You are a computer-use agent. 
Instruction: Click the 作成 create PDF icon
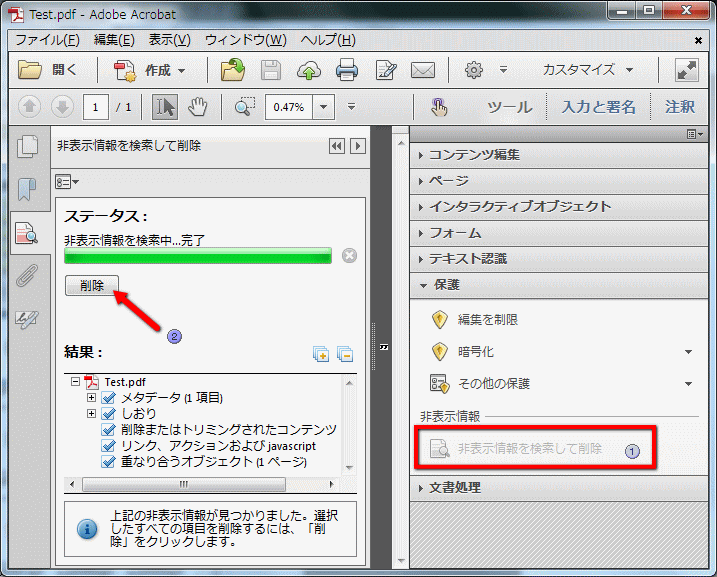[x=125, y=71]
